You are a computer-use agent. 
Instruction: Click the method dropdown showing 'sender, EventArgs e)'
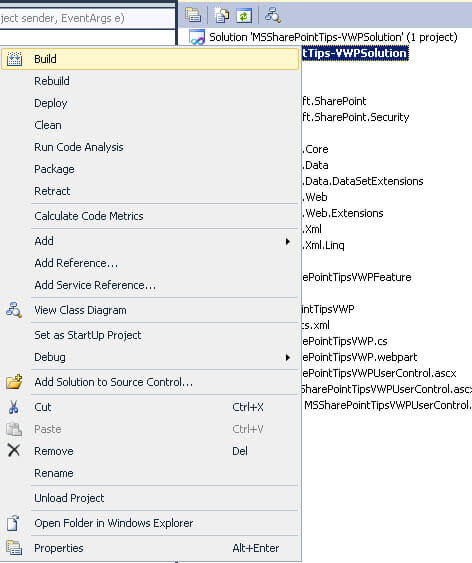pos(87,18)
